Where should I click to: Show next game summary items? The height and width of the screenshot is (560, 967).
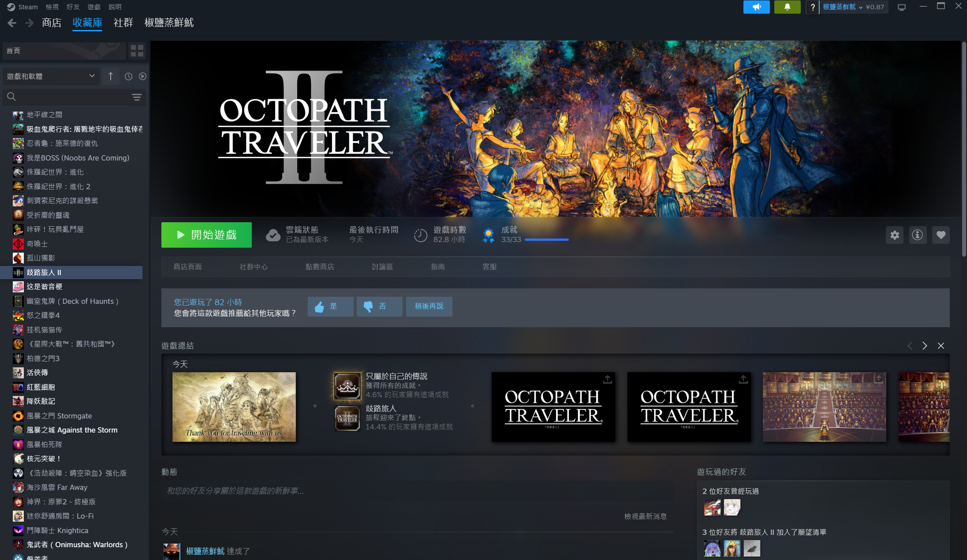click(925, 346)
